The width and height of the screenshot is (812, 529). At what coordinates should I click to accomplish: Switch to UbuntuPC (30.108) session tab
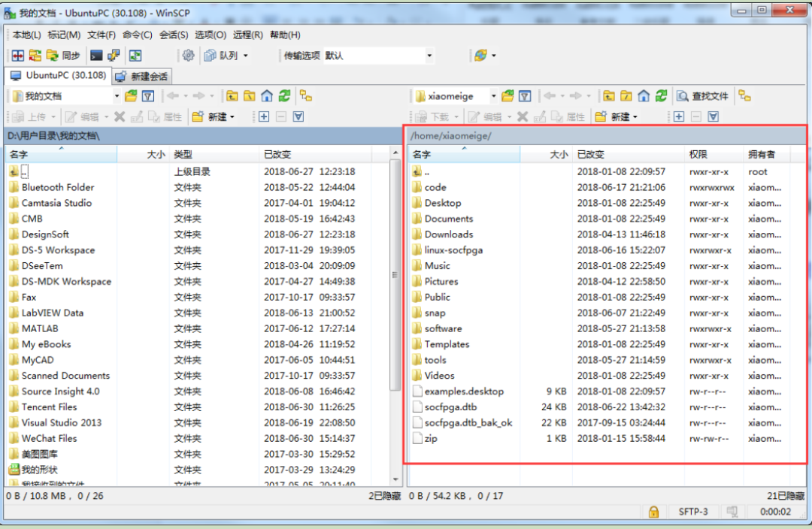pos(59,76)
